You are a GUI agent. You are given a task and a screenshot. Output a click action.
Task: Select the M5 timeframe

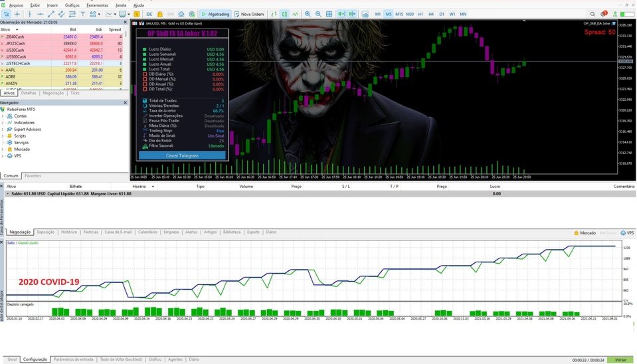coord(389,14)
